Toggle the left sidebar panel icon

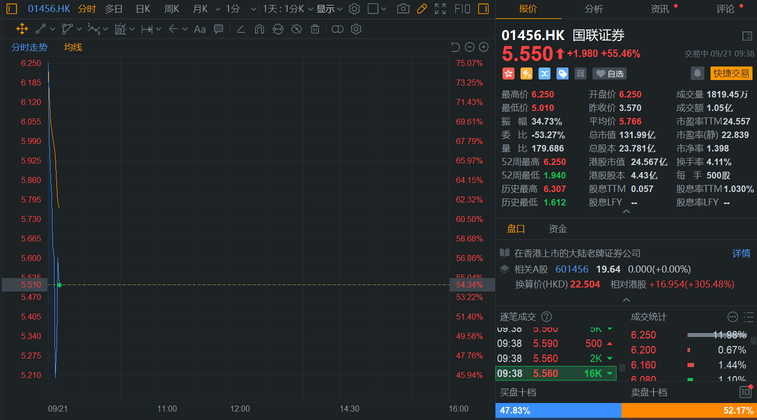[x=12, y=9]
